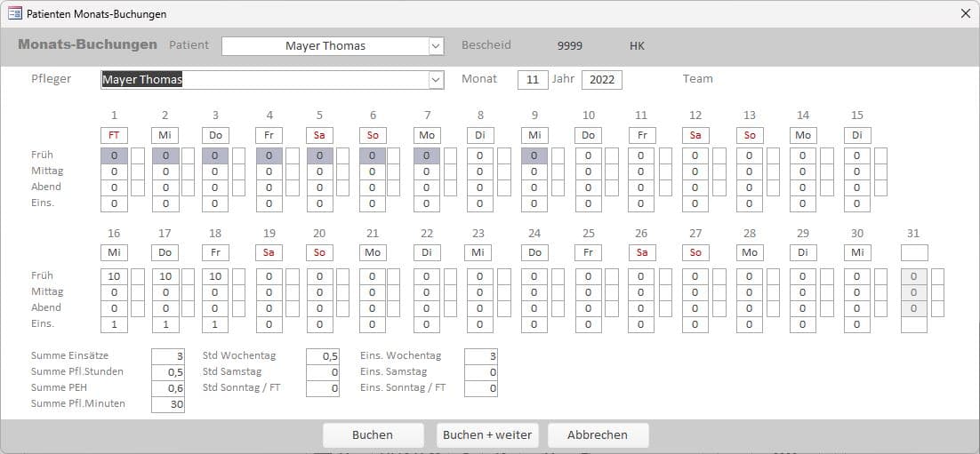980x454 pixels.
Task: Select the Eins. field for day 28
Action: coord(749,325)
